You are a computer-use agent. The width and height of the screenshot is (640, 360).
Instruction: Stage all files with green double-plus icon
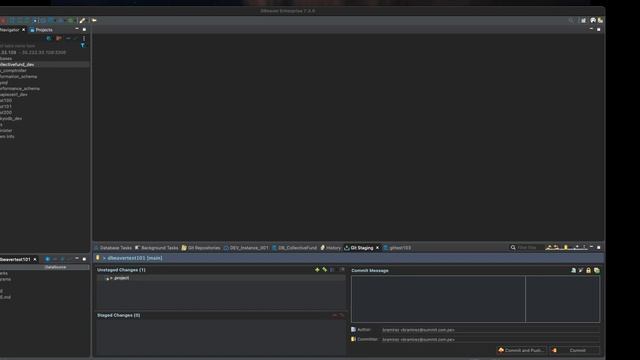pyautogui.click(x=324, y=269)
